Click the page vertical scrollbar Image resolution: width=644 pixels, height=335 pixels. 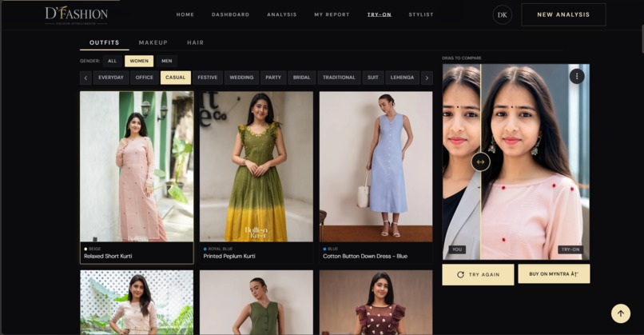click(x=642, y=39)
